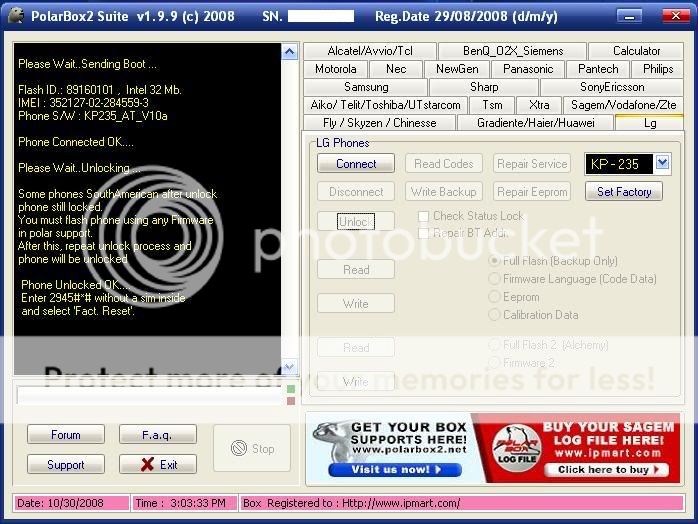Enable the Check Status Lock checkbox
The image size is (698, 524).
(x=423, y=216)
